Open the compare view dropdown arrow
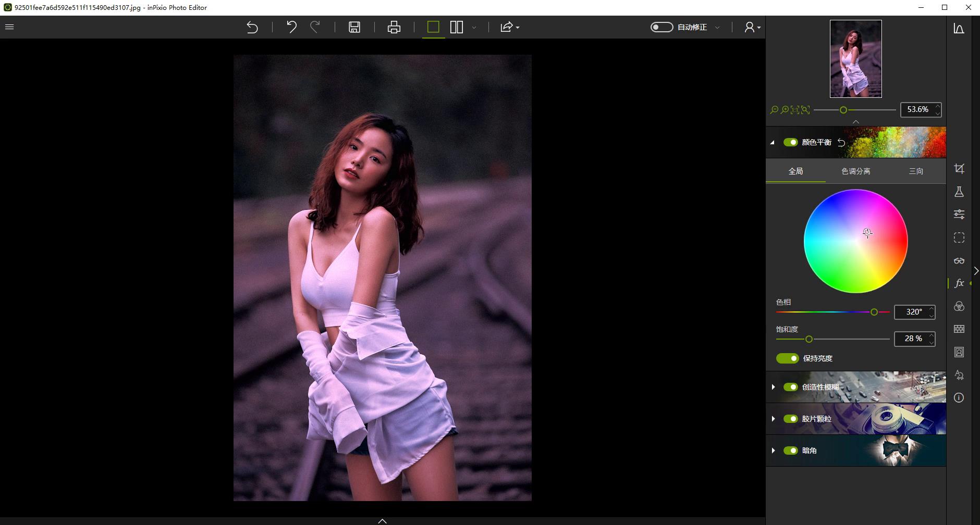The width and height of the screenshot is (980, 525). click(474, 27)
